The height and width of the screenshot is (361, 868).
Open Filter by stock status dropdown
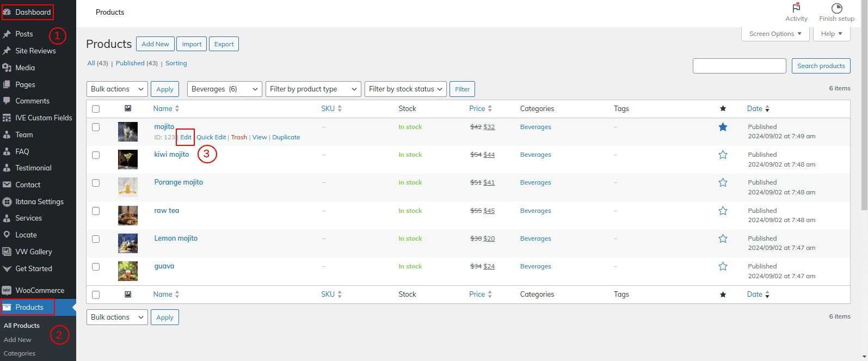coord(405,89)
